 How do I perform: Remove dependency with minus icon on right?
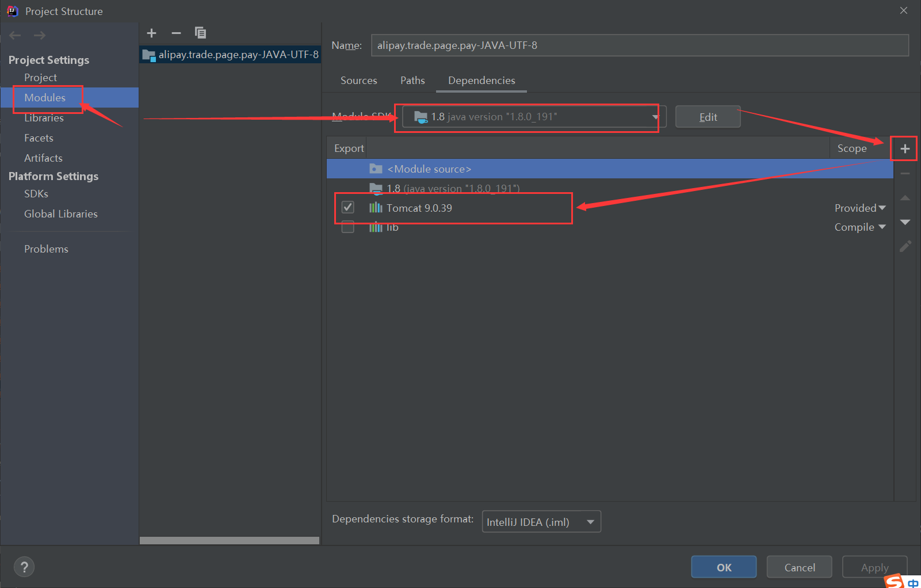click(x=905, y=173)
